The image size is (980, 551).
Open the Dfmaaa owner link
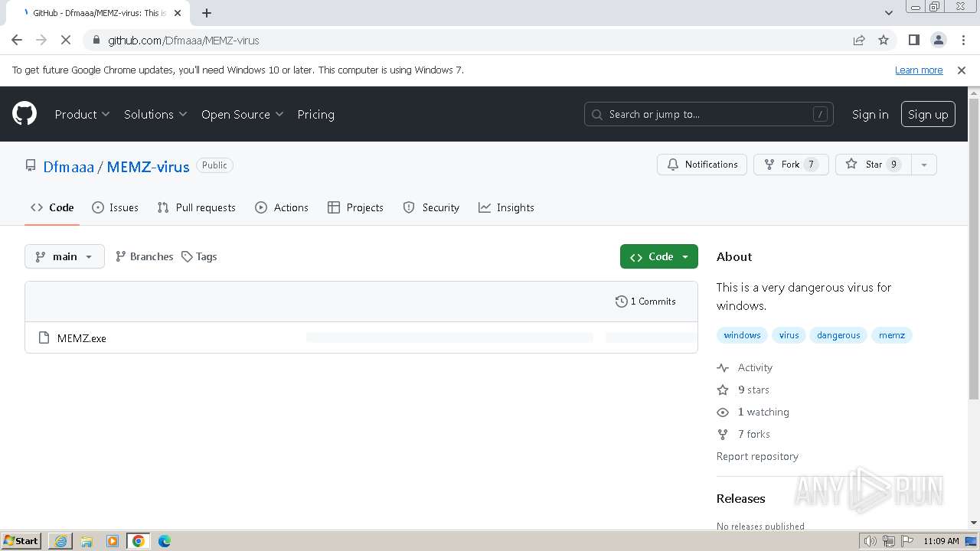(x=69, y=166)
